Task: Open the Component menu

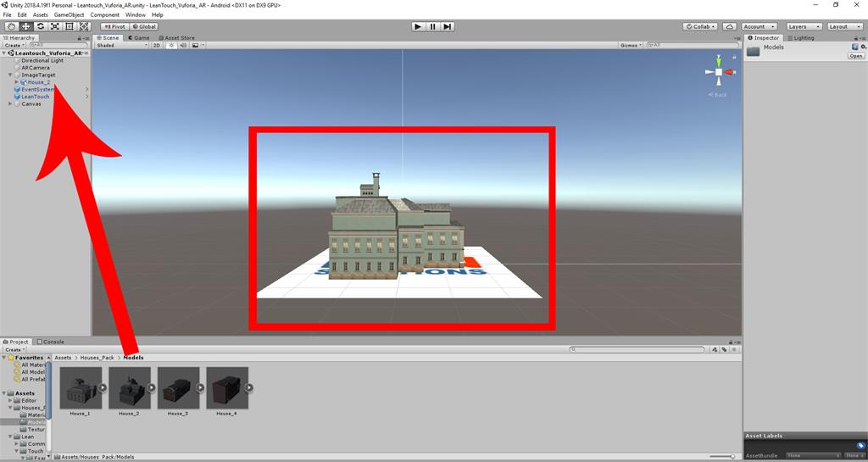Action: (x=104, y=15)
